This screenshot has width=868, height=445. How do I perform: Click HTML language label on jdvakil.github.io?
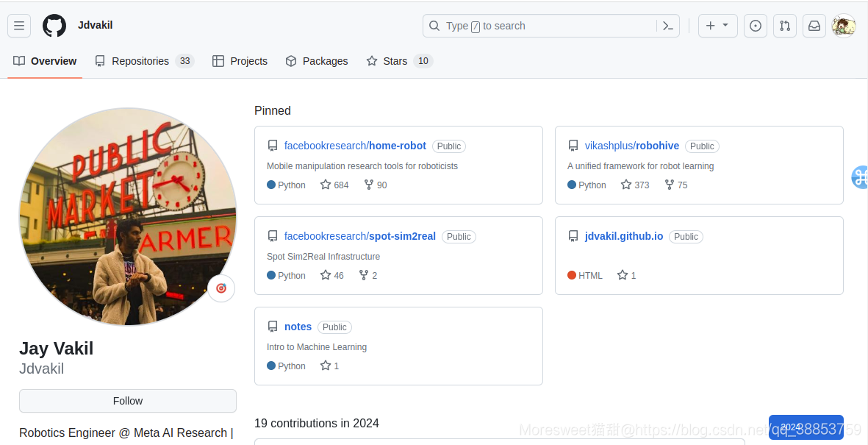pos(584,275)
